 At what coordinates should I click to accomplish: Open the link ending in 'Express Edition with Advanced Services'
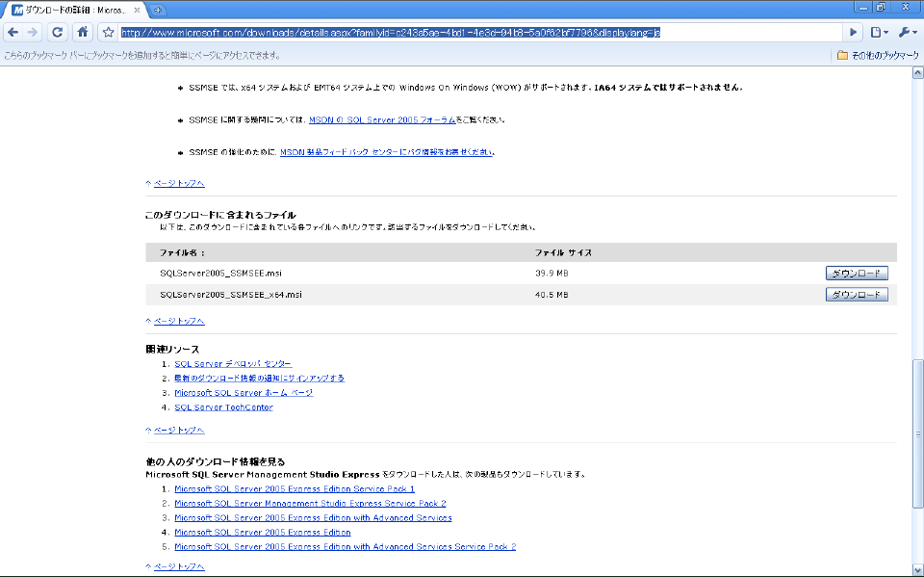(313, 518)
